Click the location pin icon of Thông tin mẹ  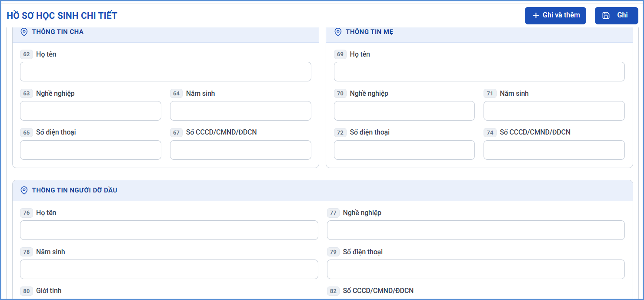click(338, 32)
